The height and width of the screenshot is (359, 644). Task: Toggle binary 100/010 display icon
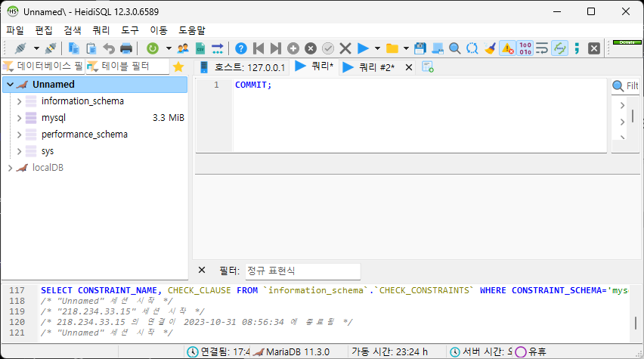click(x=525, y=48)
